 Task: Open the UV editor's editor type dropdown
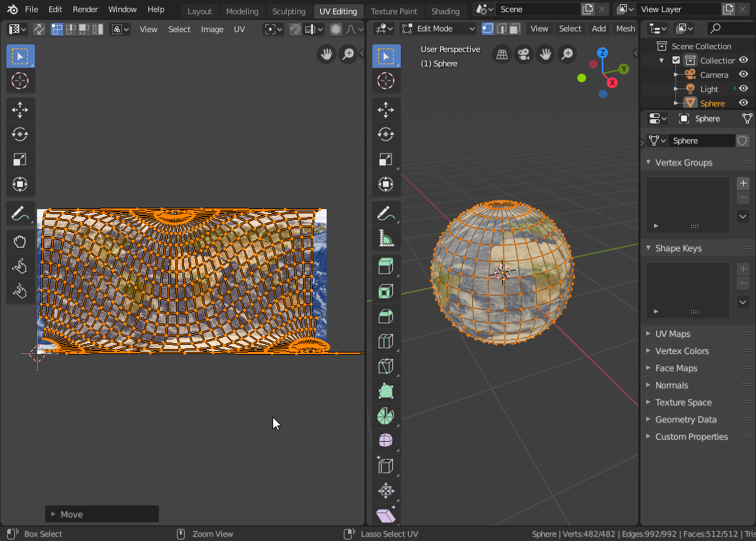coord(17,29)
